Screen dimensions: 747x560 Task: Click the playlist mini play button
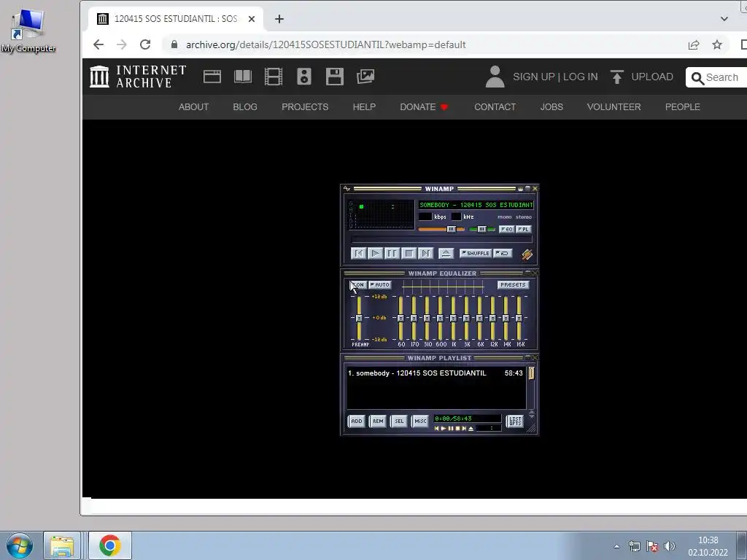pyautogui.click(x=444, y=429)
